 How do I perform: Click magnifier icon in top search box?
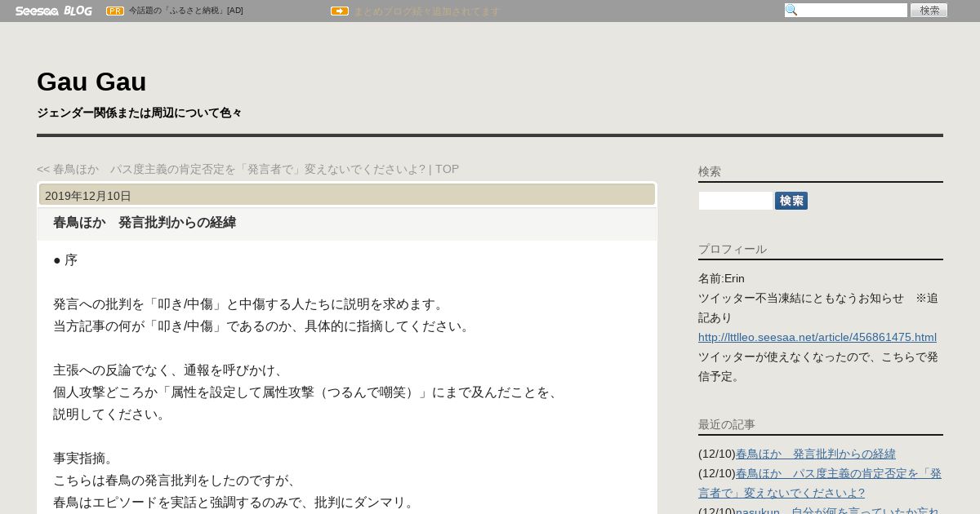pyautogui.click(x=791, y=11)
